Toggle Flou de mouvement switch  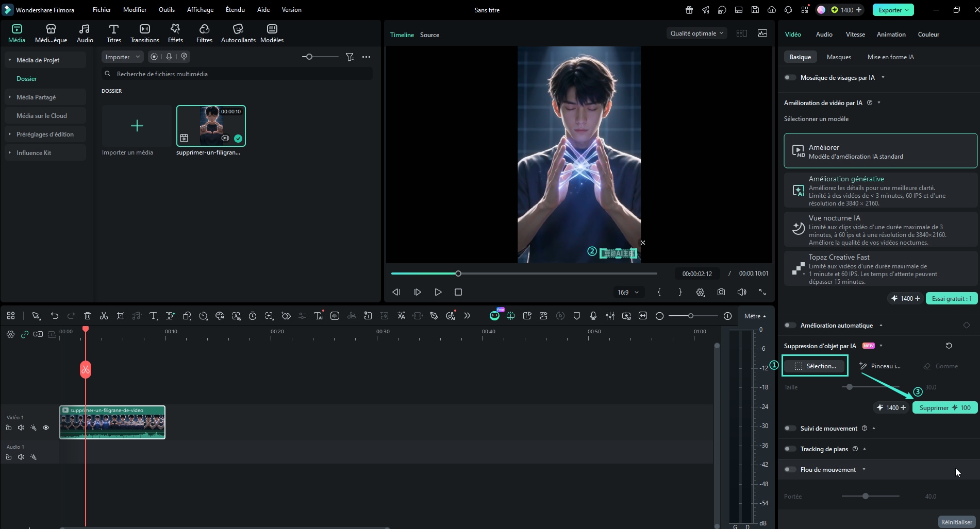[x=790, y=470]
